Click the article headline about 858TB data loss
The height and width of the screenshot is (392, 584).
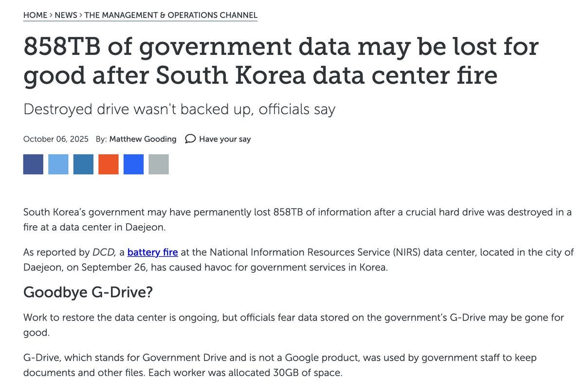coord(281,61)
